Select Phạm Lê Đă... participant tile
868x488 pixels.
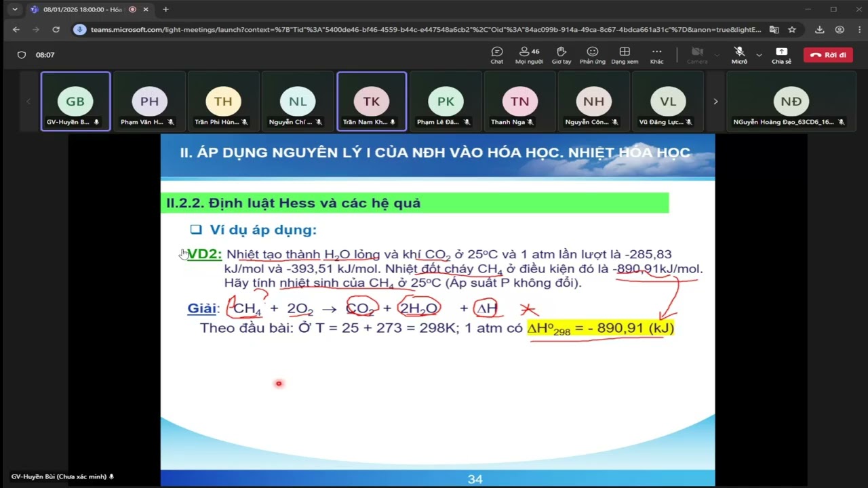446,101
